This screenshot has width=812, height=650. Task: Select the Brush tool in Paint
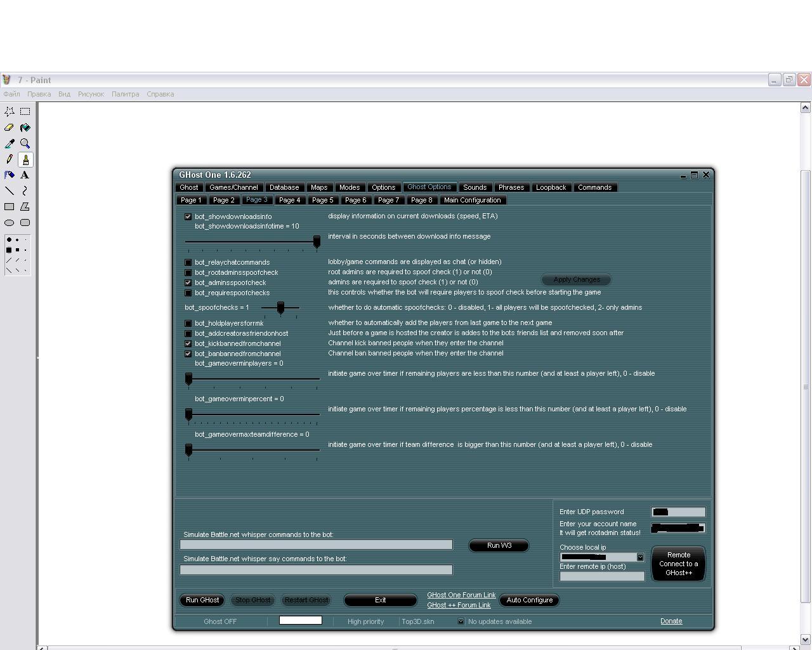pyautogui.click(x=25, y=159)
